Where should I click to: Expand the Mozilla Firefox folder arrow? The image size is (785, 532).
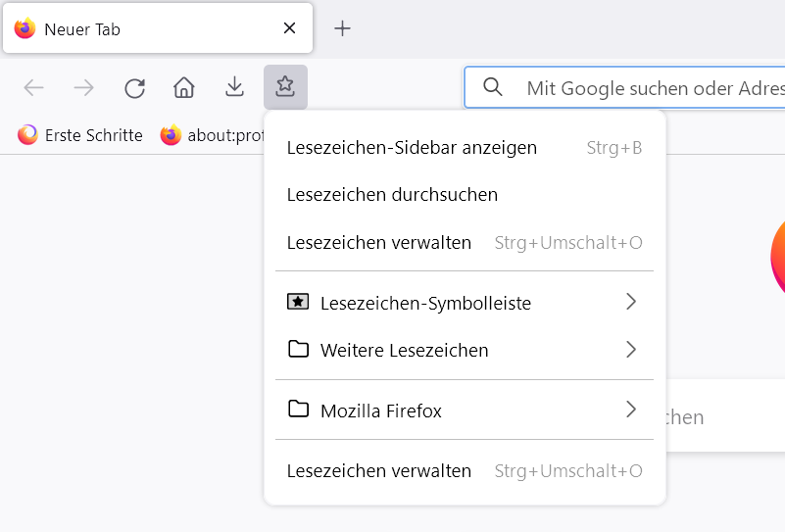[x=631, y=410]
